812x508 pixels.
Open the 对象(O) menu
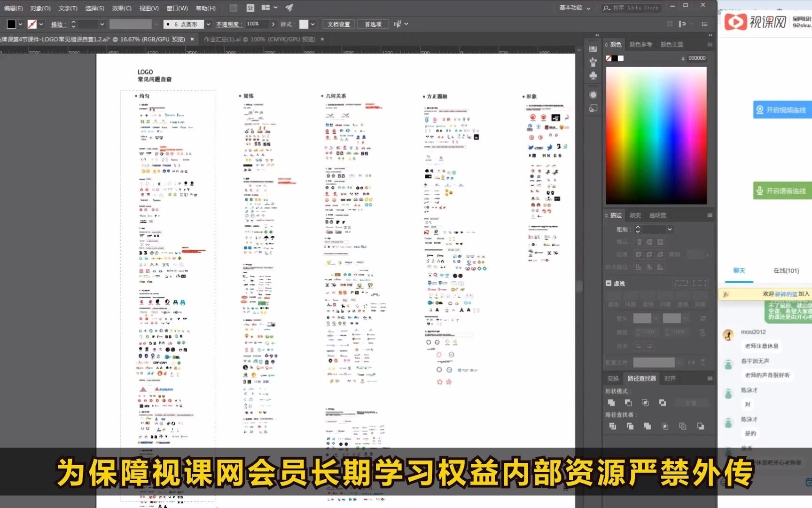click(40, 8)
